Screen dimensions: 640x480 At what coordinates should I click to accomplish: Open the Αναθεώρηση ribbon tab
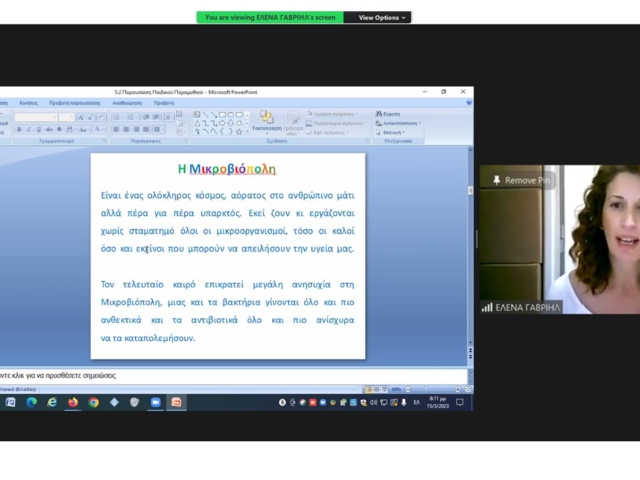tap(127, 103)
